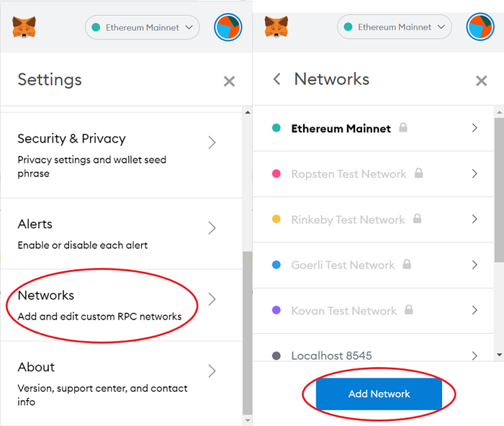Click the Add Network button
Viewport: 504px width, 426px height.
[379, 394]
